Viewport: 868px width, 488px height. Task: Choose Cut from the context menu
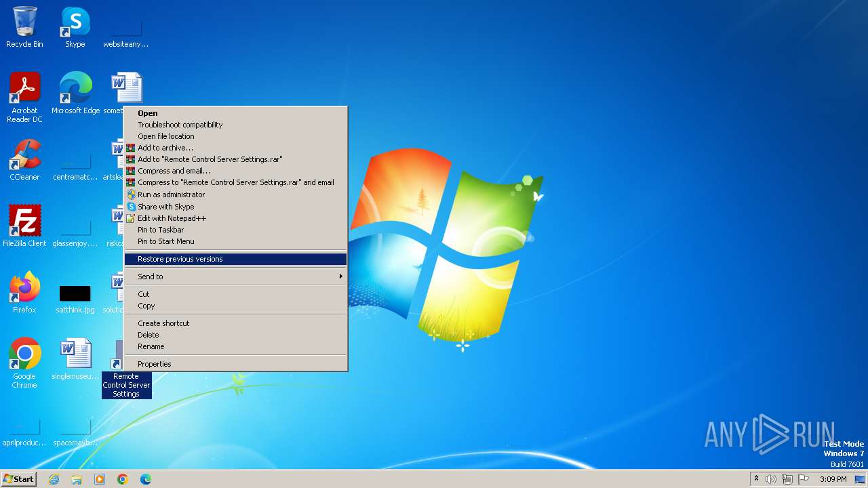[x=236, y=294]
